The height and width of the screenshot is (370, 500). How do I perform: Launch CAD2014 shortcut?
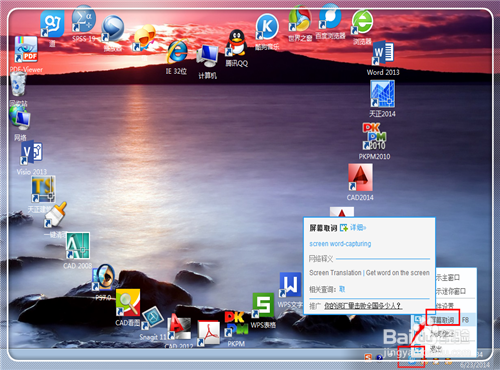coord(360,177)
